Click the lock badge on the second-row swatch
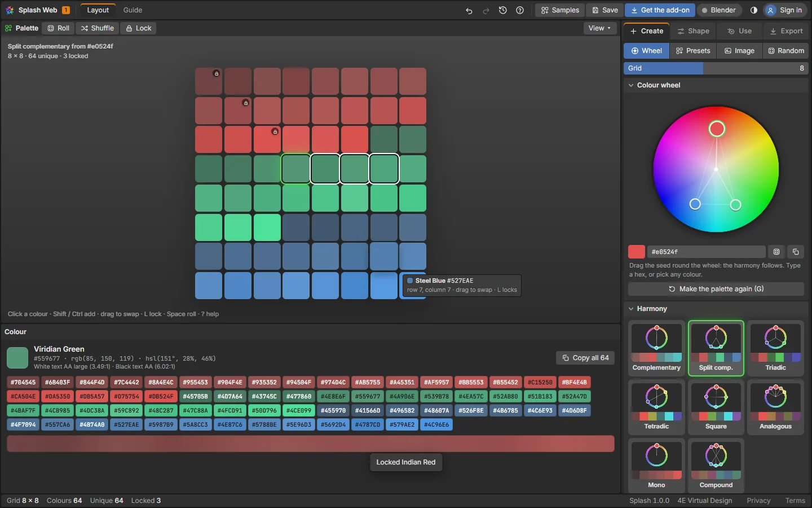The height and width of the screenshot is (508, 812). (x=245, y=103)
